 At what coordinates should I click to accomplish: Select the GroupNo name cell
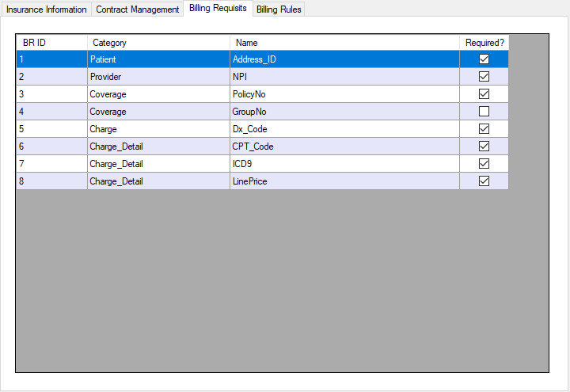tap(344, 112)
